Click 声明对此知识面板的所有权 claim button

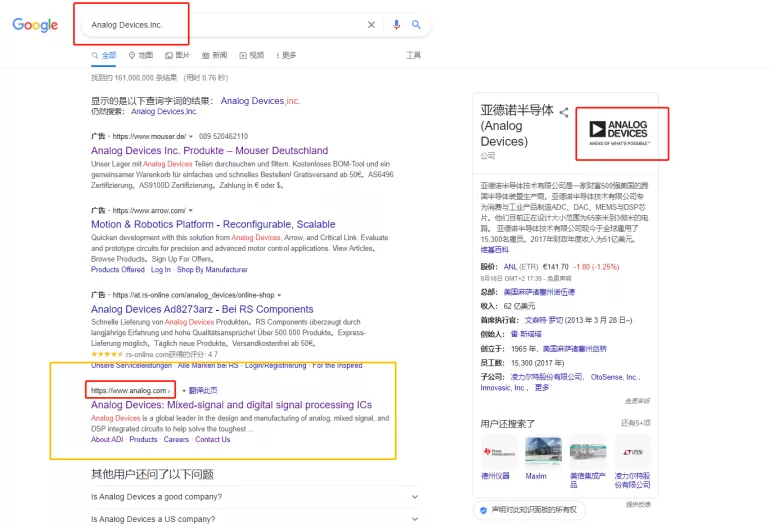point(530,510)
